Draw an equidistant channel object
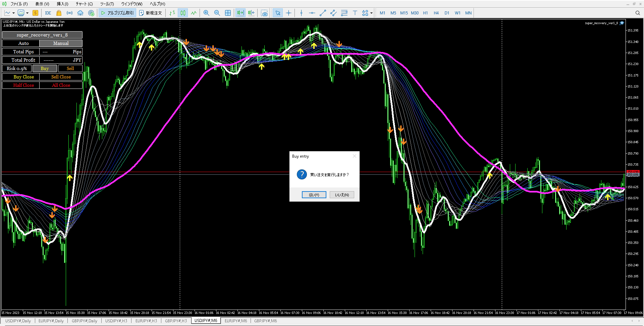 [x=333, y=13]
